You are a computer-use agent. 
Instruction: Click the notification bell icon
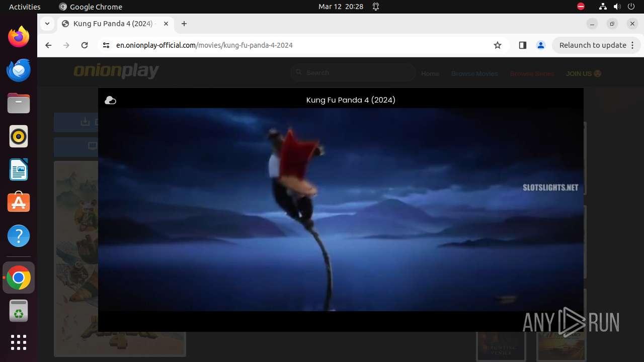click(x=376, y=7)
